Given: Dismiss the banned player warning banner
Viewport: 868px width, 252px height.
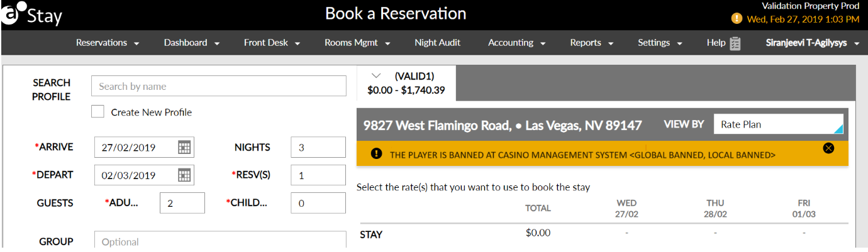Looking at the screenshot, I should [828, 148].
